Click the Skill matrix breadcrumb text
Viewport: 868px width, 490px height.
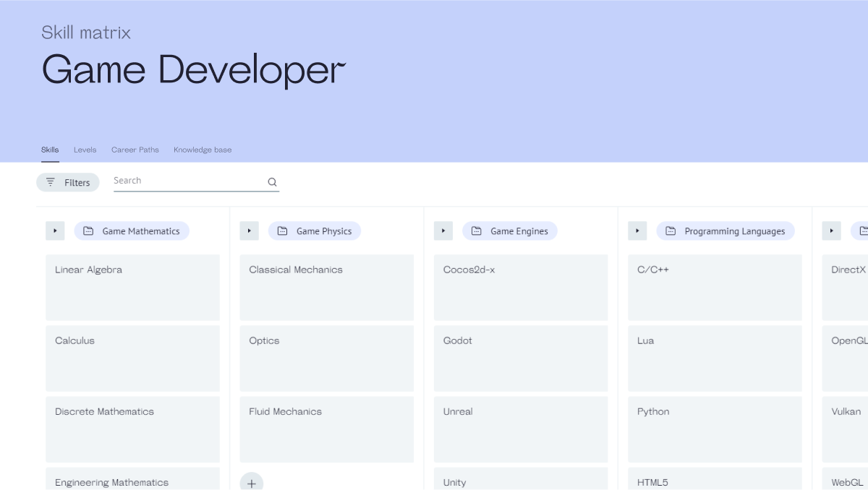coord(86,33)
